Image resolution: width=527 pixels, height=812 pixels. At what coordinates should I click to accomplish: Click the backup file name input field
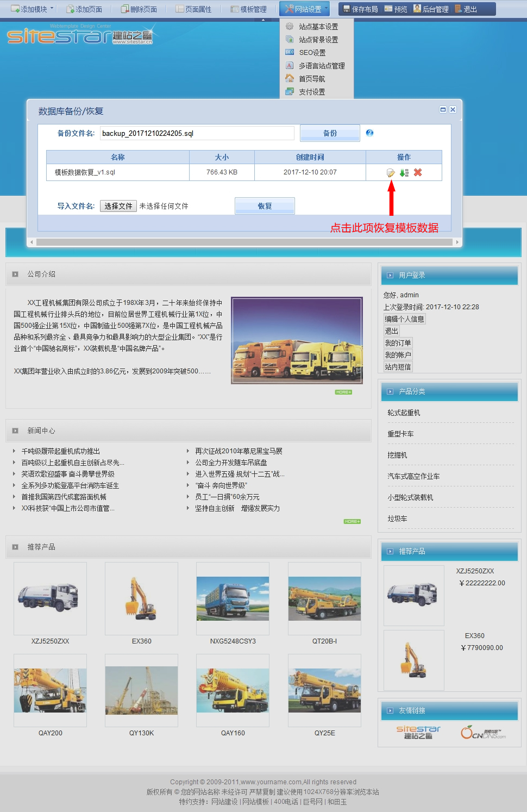coord(197,133)
